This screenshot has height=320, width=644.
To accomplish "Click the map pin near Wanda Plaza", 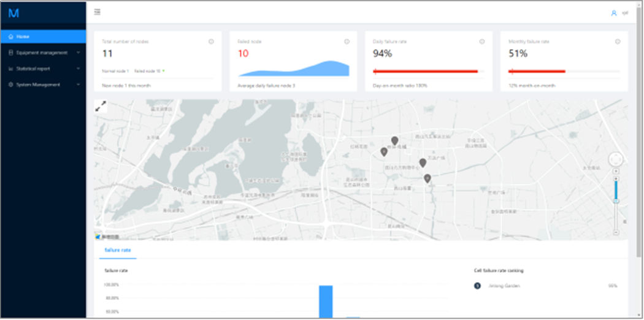I will pos(423,163).
